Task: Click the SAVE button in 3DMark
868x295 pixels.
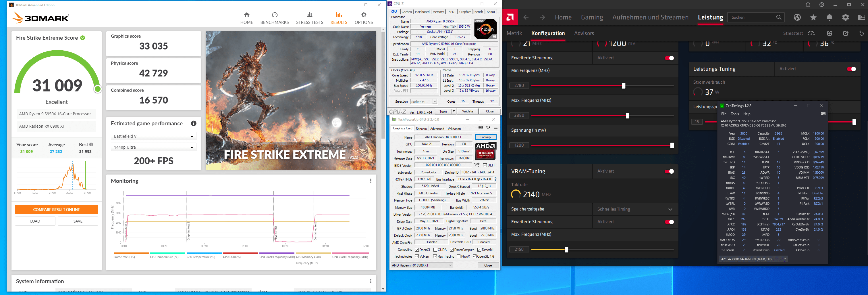Action: 78,221
